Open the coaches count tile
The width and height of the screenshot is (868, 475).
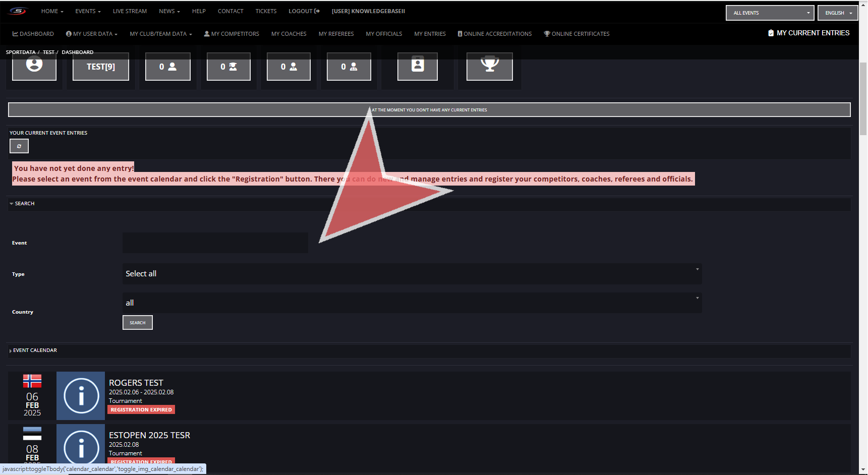pyautogui.click(x=228, y=67)
